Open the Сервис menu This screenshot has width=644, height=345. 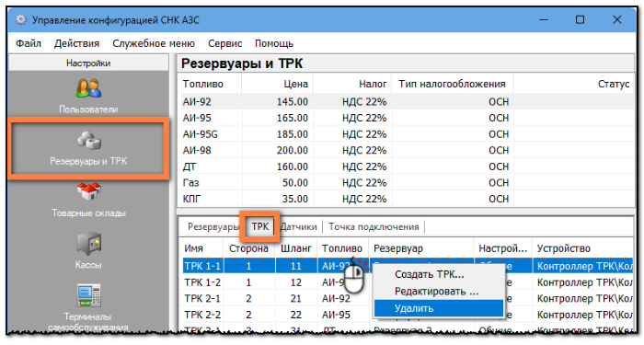tap(225, 43)
